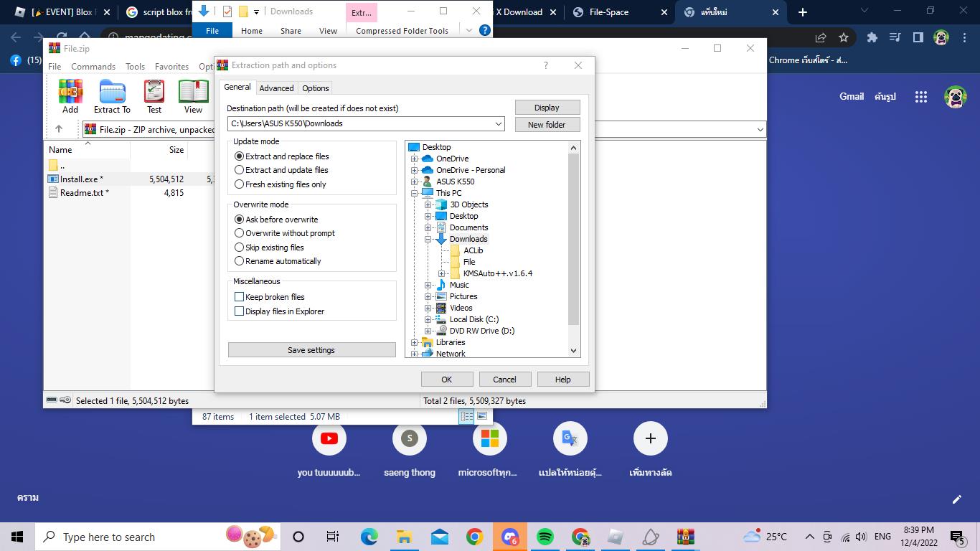This screenshot has height=551, width=980.
Task: Expand the KMSAuto++.v1.6.4 folder node
Action: 442,273
